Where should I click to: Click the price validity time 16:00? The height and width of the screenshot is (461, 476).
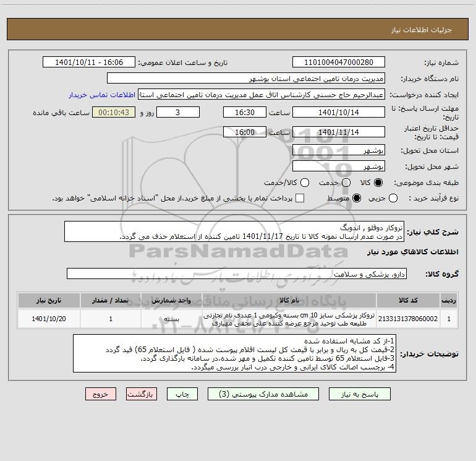(245, 132)
